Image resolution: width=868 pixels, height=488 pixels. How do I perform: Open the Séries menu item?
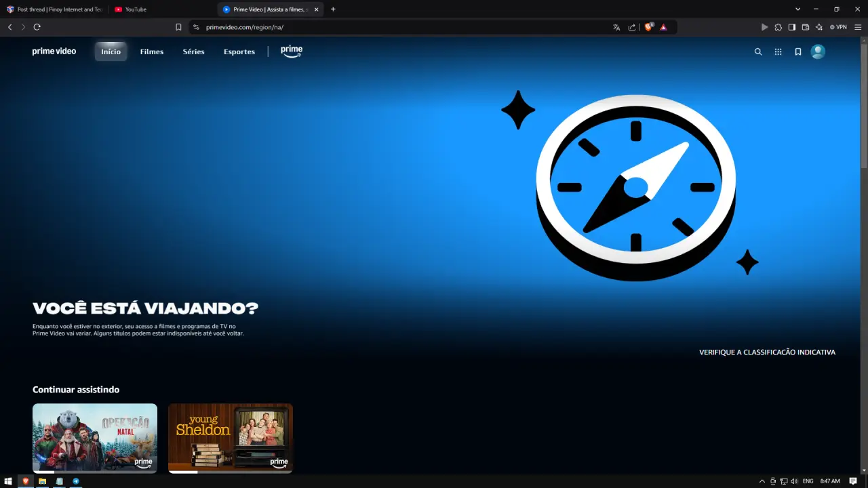coord(193,52)
